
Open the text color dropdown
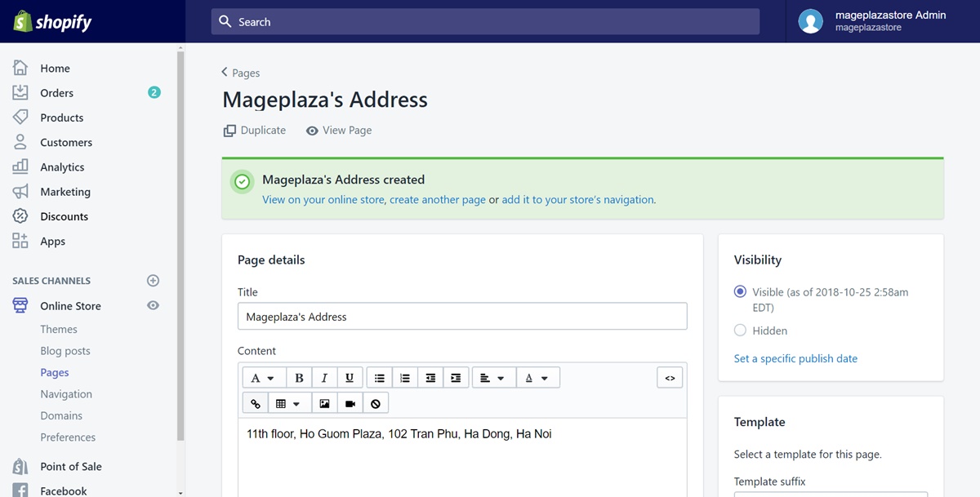tap(537, 378)
